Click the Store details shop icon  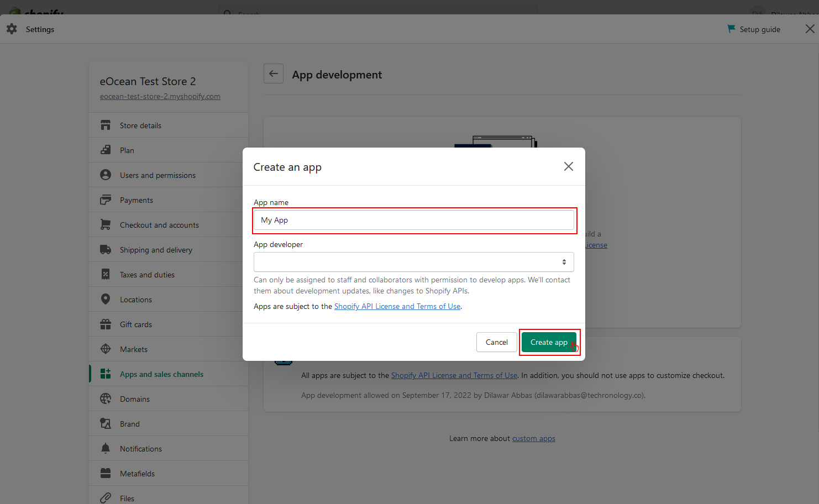point(106,125)
